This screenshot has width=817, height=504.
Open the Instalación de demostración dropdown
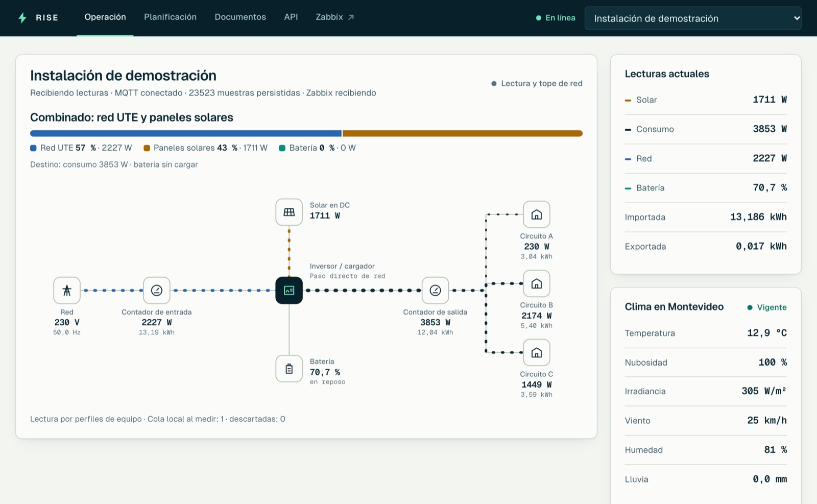693,18
